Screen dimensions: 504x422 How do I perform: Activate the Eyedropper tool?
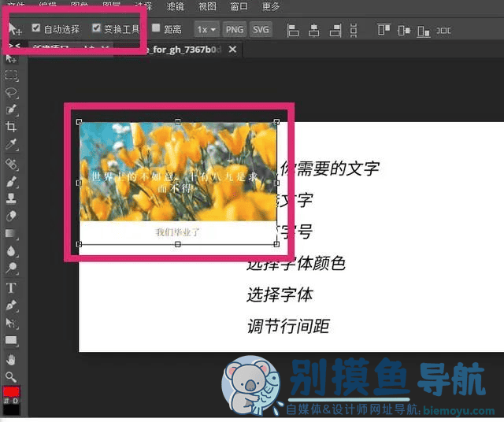point(12,146)
